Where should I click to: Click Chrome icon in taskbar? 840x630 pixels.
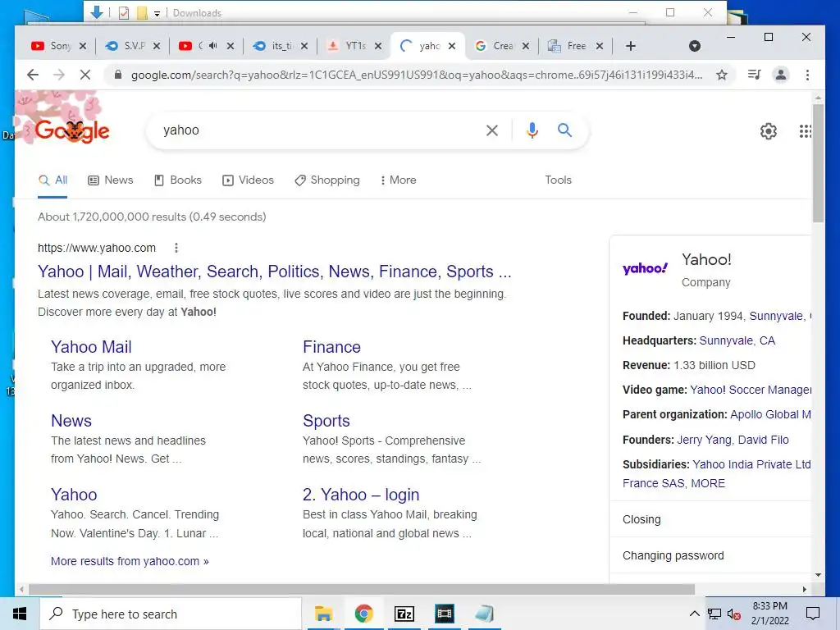[x=363, y=614]
